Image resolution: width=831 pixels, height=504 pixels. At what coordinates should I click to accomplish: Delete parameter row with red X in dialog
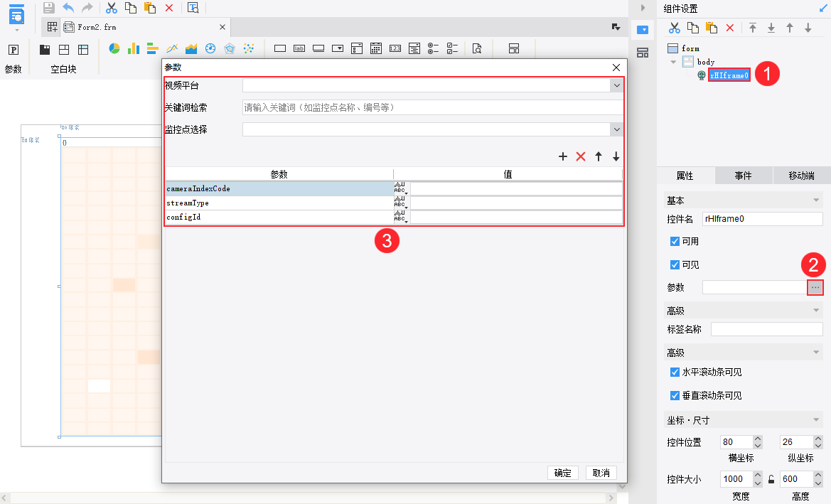581,156
